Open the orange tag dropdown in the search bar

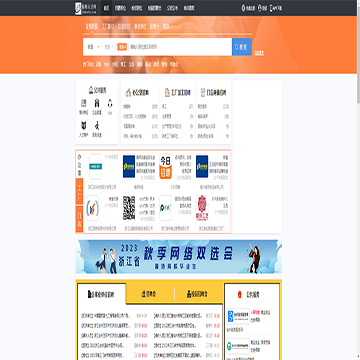coord(122,47)
